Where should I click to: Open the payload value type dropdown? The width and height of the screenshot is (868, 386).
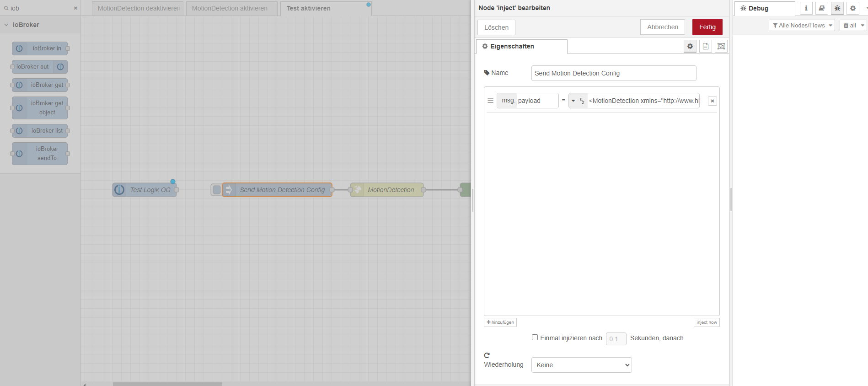coord(578,101)
